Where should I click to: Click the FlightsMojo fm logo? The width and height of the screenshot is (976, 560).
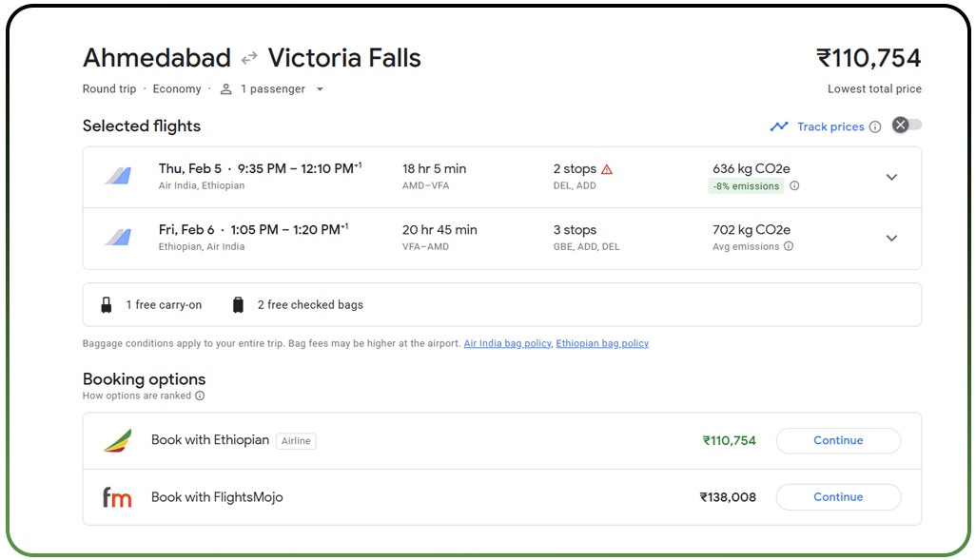tap(116, 496)
